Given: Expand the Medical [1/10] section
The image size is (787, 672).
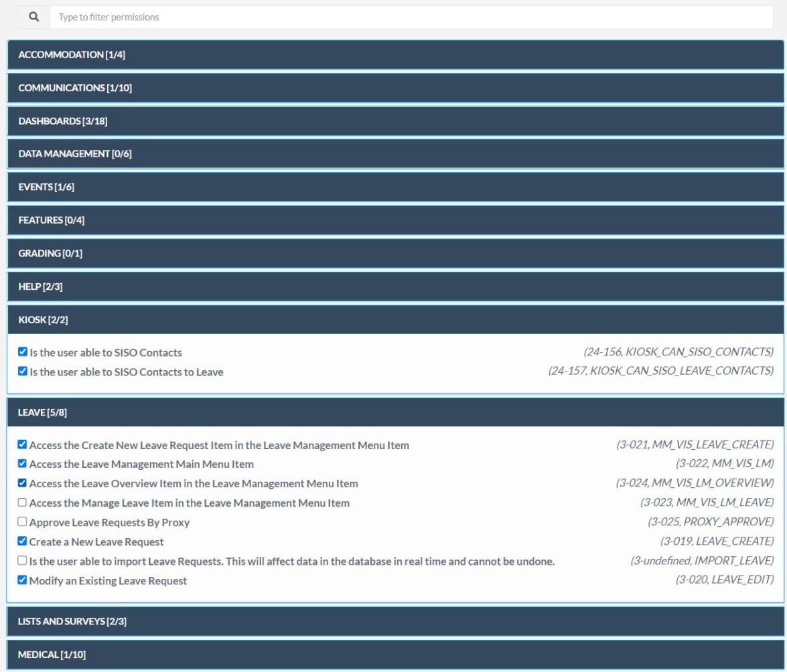Looking at the screenshot, I should [x=395, y=655].
